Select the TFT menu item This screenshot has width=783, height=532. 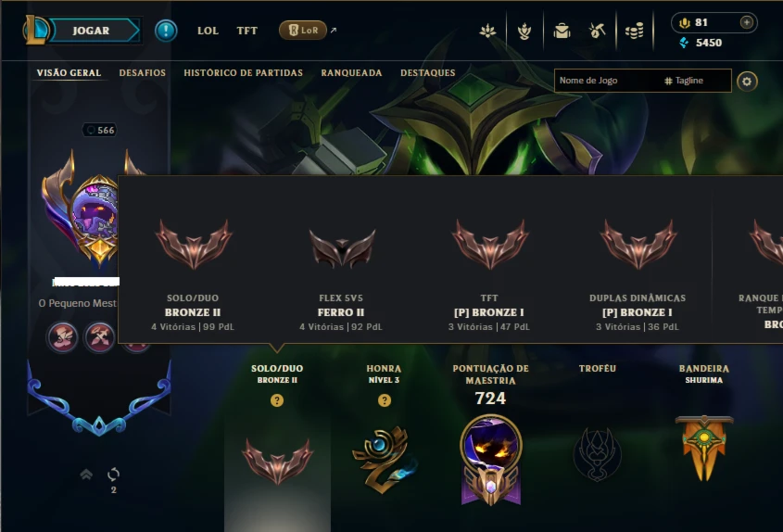[246, 31]
